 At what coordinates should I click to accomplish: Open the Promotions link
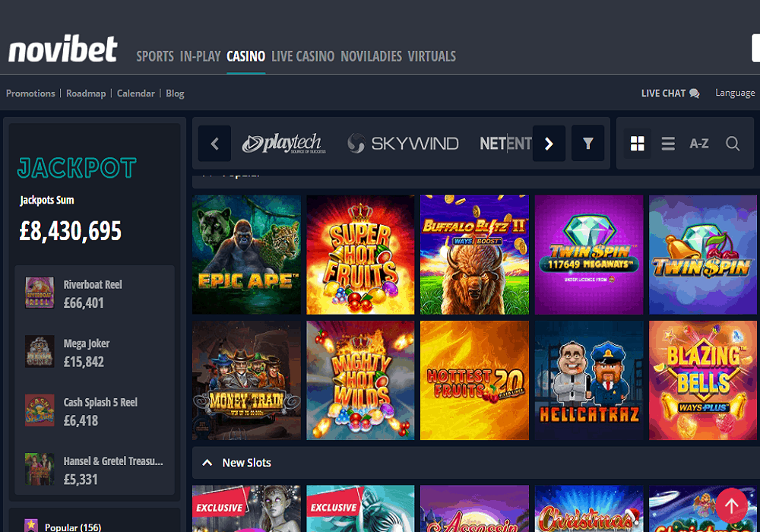tap(30, 93)
